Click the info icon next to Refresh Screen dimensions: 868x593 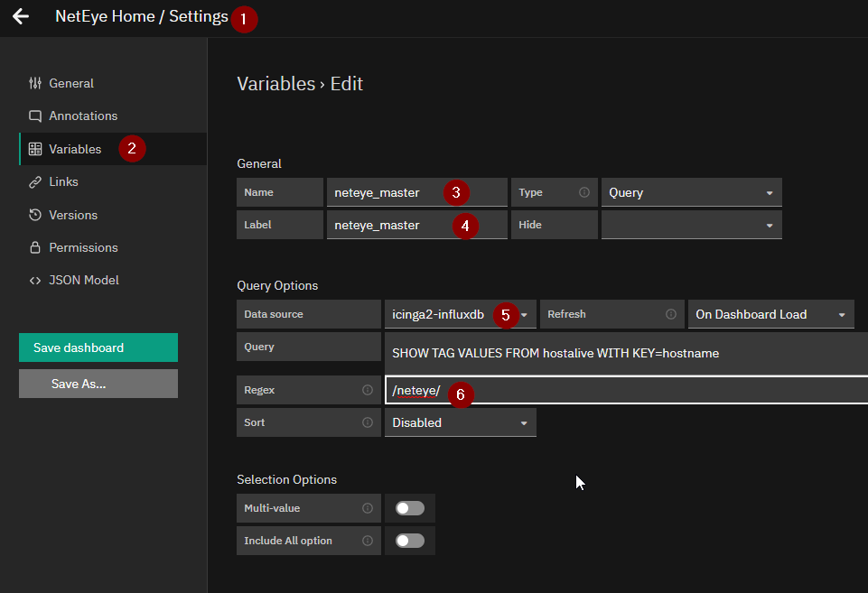click(x=671, y=314)
